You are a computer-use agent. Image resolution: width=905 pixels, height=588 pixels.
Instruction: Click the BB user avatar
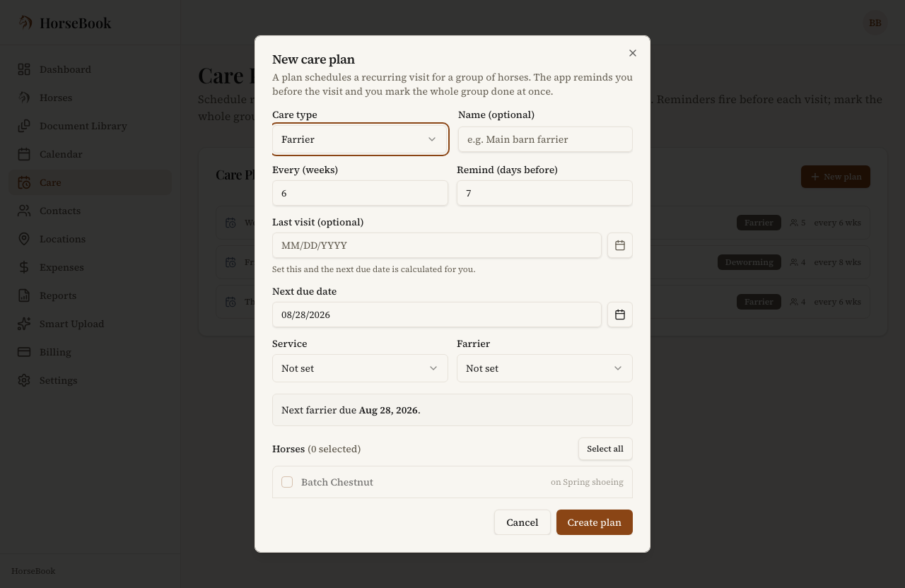[875, 23]
